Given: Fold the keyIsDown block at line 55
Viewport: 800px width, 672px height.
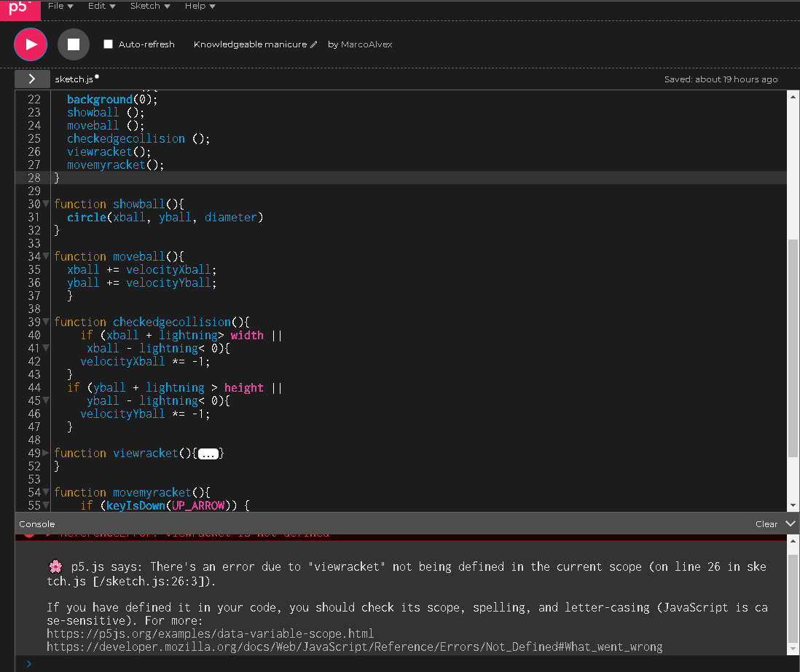Looking at the screenshot, I should (x=46, y=506).
